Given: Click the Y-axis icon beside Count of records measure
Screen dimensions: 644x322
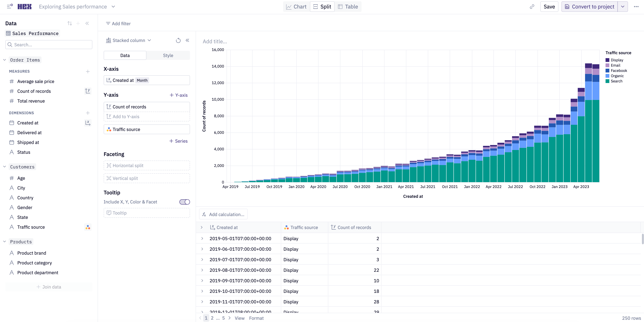Looking at the screenshot, I should [87, 91].
